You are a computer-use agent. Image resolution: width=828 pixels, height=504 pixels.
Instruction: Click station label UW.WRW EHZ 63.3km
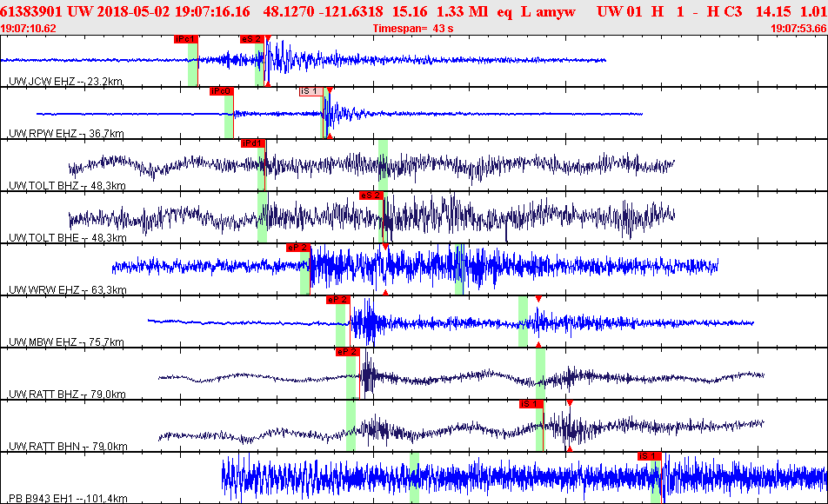[x=68, y=290]
